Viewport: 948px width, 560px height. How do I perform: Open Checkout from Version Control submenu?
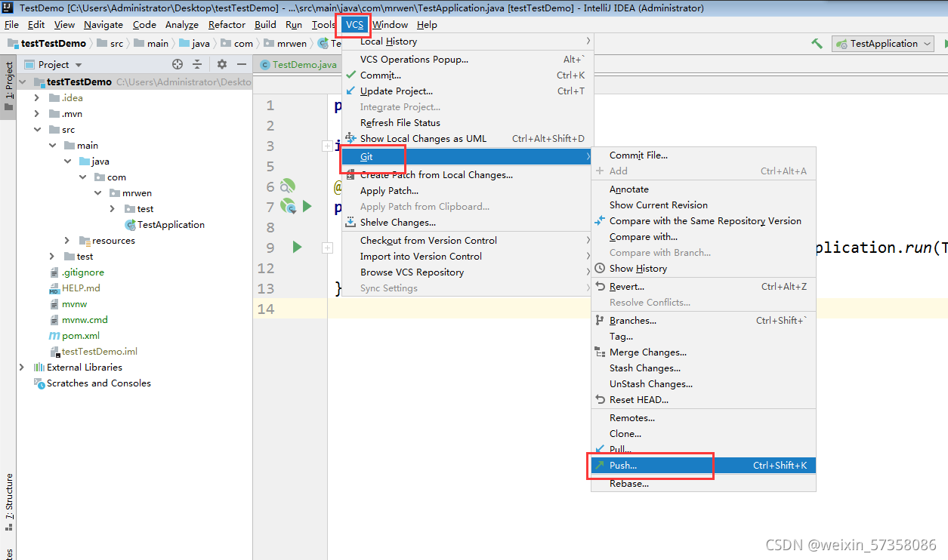click(x=468, y=241)
